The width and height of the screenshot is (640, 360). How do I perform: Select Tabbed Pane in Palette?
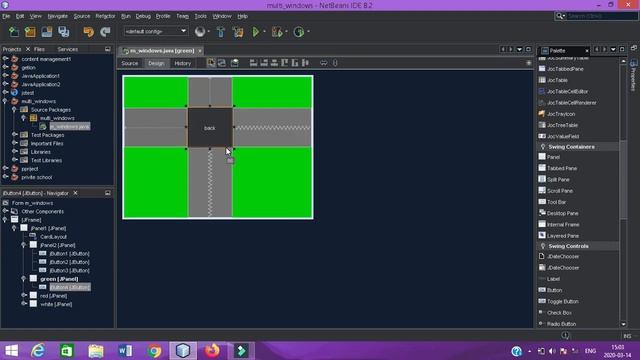pyautogui.click(x=562, y=168)
